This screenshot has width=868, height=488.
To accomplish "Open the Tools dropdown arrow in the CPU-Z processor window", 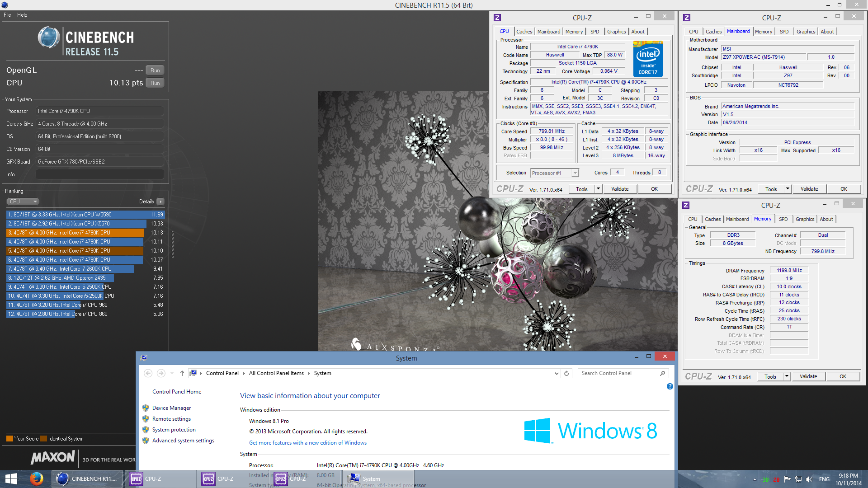I will tap(598, 189).
